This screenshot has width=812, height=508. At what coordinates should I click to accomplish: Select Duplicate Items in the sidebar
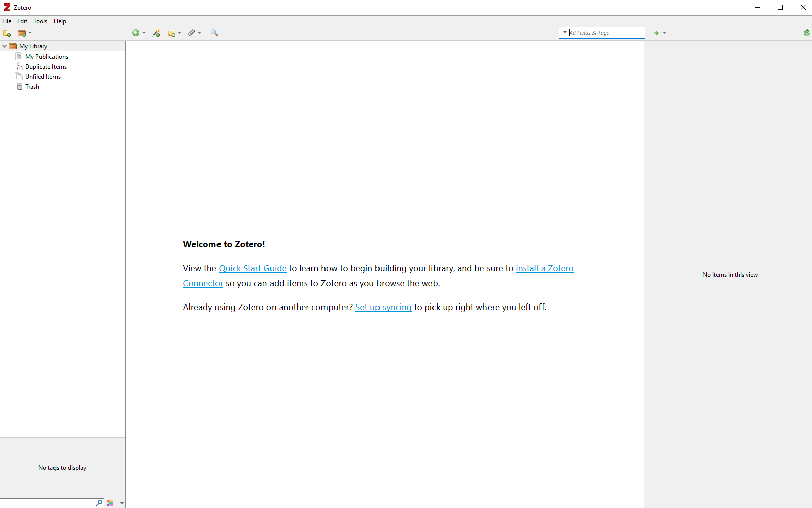click(46, 67)
